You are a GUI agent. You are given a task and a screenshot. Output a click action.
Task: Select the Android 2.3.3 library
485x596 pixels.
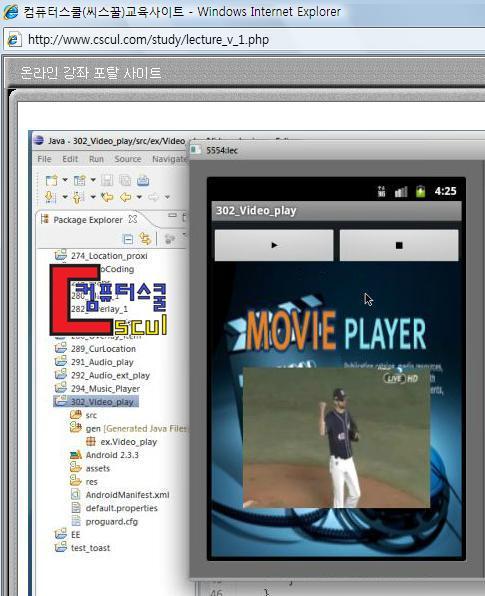112,455
